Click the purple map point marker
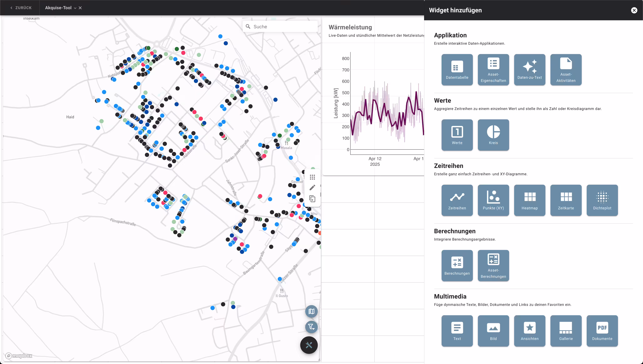Image resolution: width=643 pixels, height=364 pixels. (235, 239)
